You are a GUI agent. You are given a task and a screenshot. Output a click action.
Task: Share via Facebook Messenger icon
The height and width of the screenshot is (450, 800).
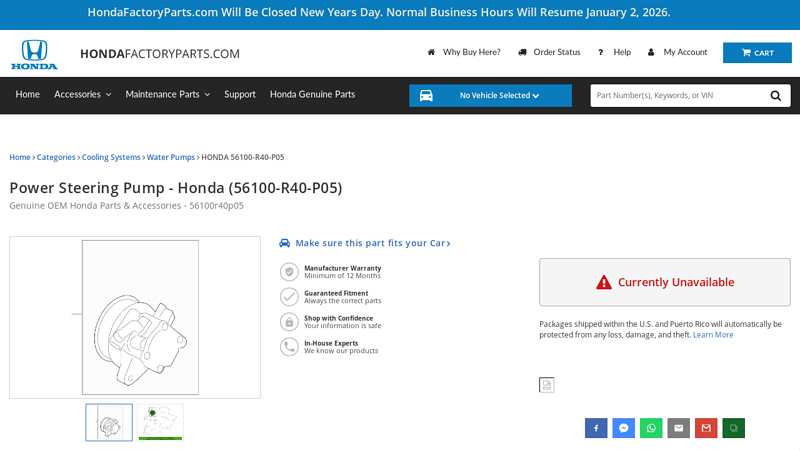tap(624, 428)
